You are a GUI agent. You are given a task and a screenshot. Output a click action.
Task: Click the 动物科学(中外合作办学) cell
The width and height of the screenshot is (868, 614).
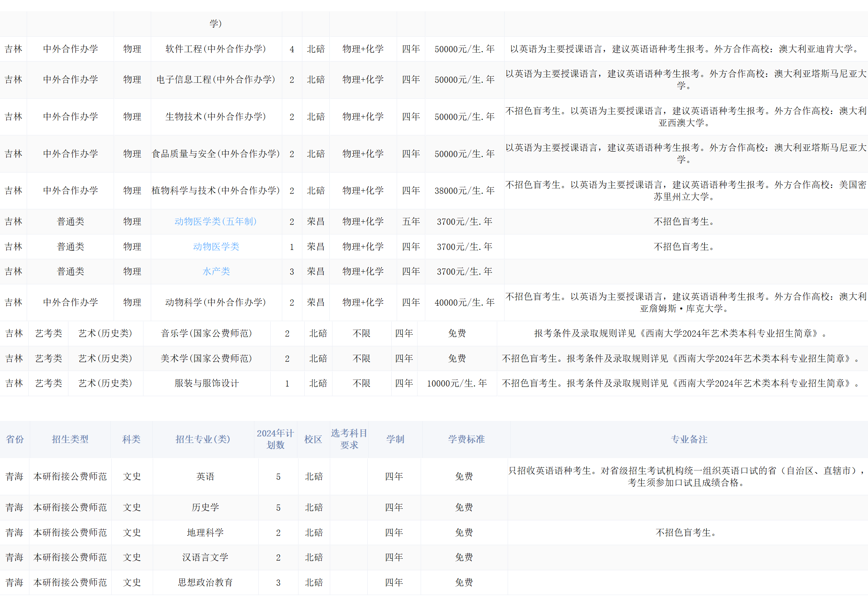[x=215, y=302]
